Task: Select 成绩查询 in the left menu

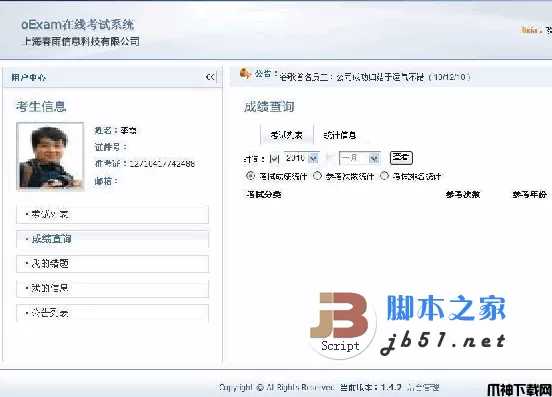Action: (112, 239)
